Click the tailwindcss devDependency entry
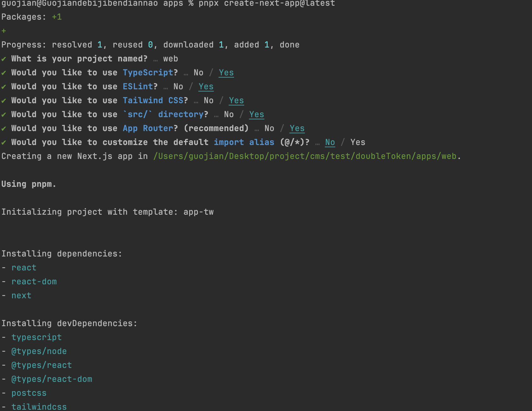This screenshot has height=411, width=532. coord(39,407)
